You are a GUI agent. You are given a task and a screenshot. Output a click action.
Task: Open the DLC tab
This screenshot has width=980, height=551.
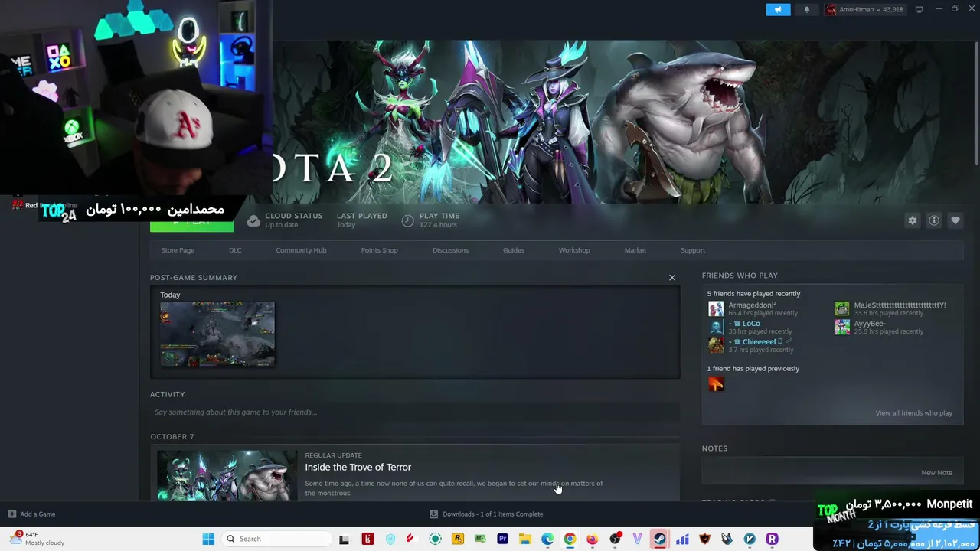(235, 250)
